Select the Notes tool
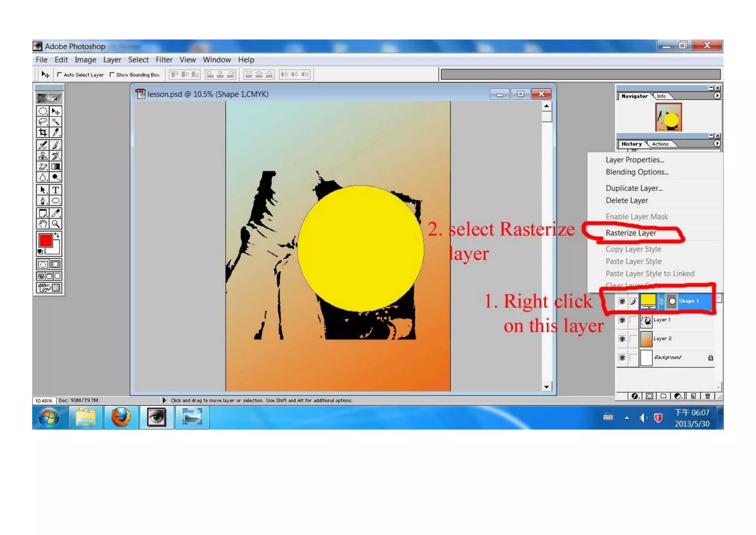This screenshot has width=756, height=535. [x=43, y=213]
